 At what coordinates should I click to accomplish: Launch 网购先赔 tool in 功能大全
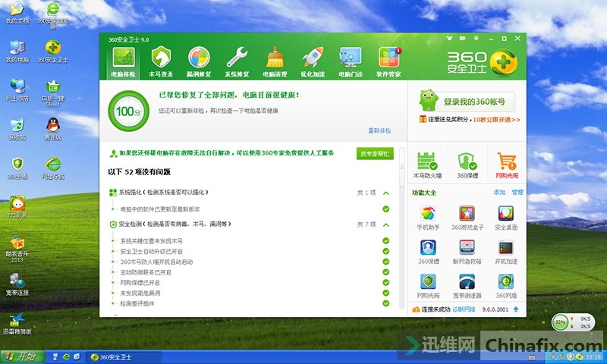pyautogui.click(x=428, y=286)
